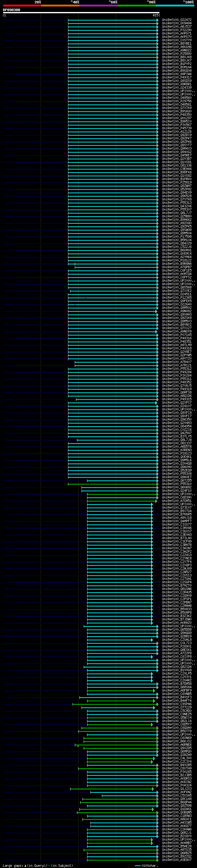Select hit label UniRef100_A0AMB7
The height and width of the screenshot is (868, 197).
coord(177,843)
